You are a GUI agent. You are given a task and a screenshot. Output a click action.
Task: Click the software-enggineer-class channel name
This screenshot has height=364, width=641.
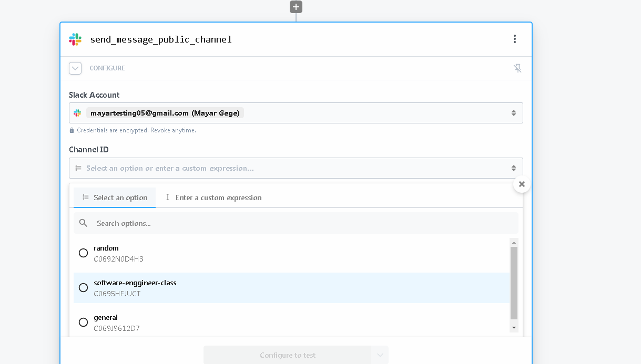pos(135,283)
